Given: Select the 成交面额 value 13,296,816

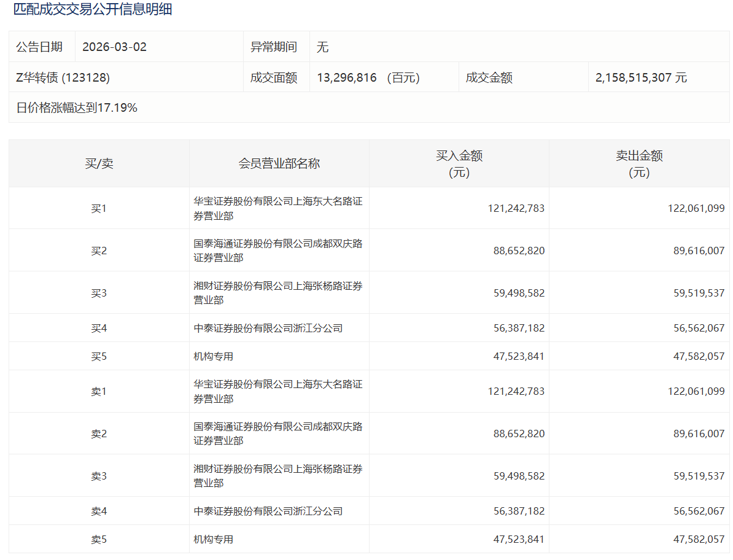Looking at the screenshot, I should pos(347,77).
